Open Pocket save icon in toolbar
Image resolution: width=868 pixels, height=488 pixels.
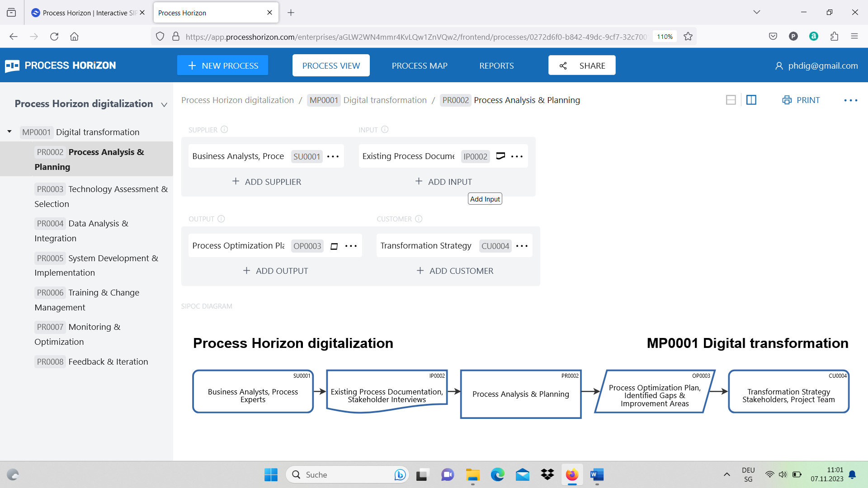(773, 37)
